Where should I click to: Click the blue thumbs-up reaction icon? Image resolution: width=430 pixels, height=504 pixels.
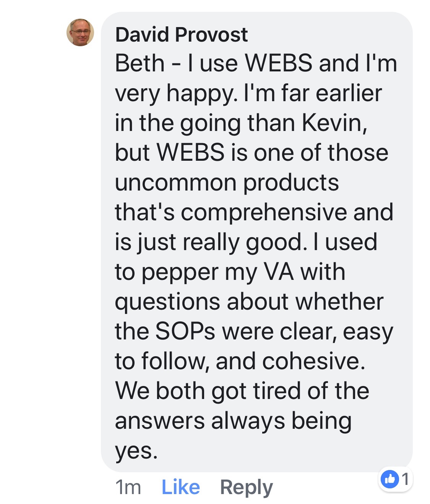point(390,479)
